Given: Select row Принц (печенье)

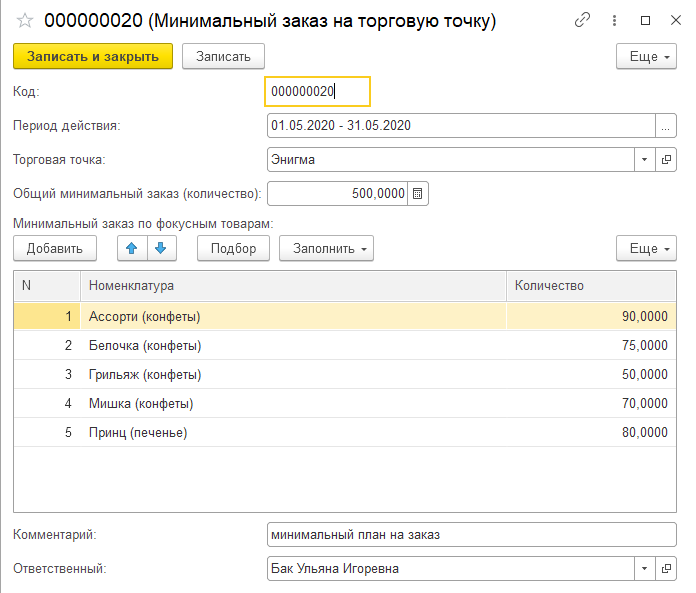Looking at the screenshot, I should pos(345,432).
